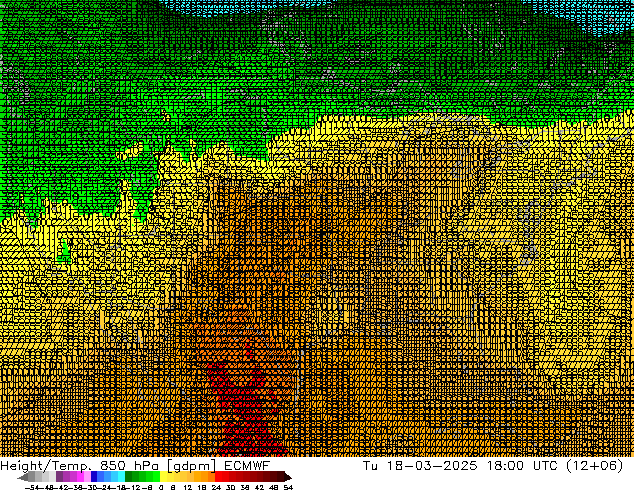The height and width of the screenshot is (490, 634).
Task: Select the gray swatch in the legend
Action: tap(32, 477)
